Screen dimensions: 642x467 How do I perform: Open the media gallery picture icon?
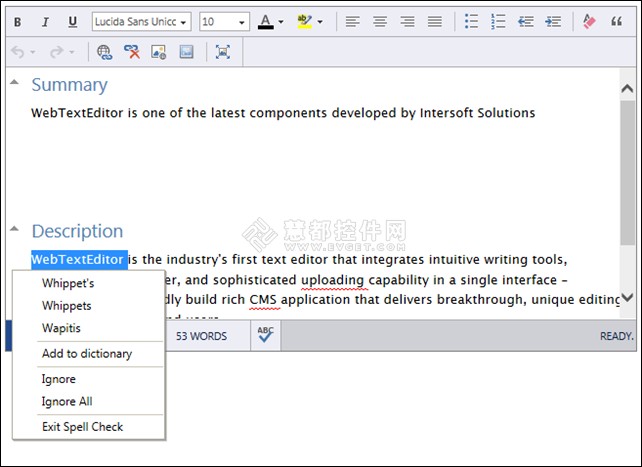tap(186, 52)
